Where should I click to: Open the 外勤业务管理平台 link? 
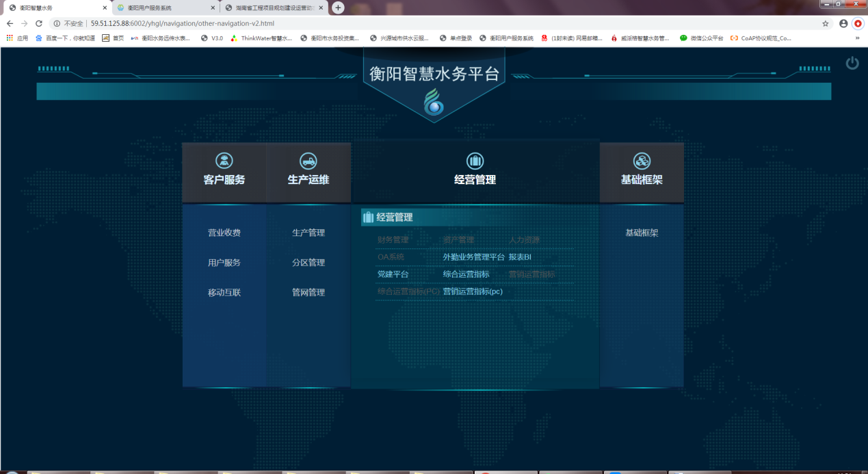473,257
